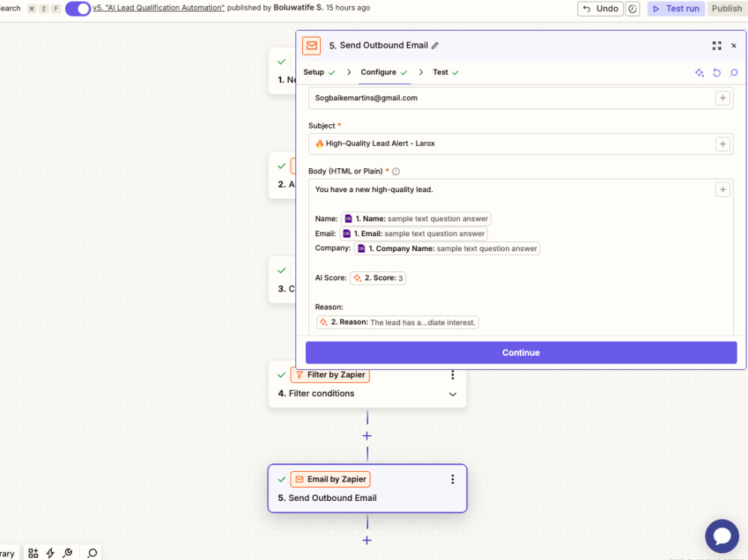Add step between Filter and Email
Image resolution: width=748 pixels, height=560 pixels.
tap(367, 436)
